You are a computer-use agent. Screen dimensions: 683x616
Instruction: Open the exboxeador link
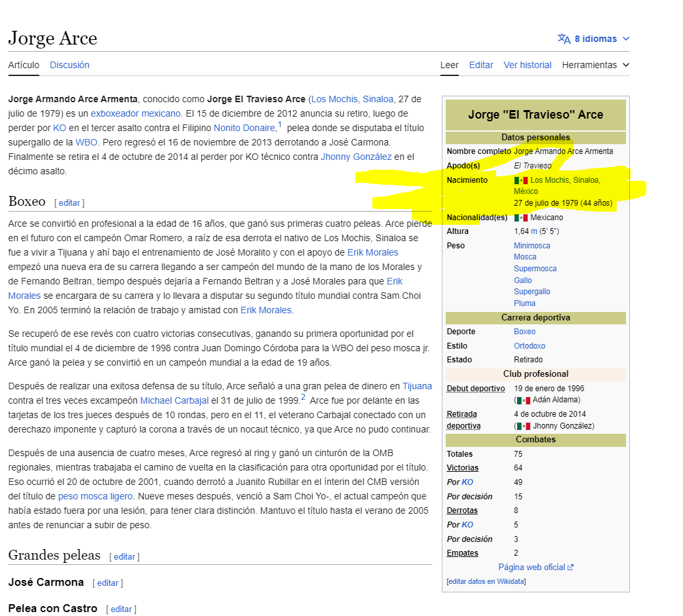tap(115, 113)
